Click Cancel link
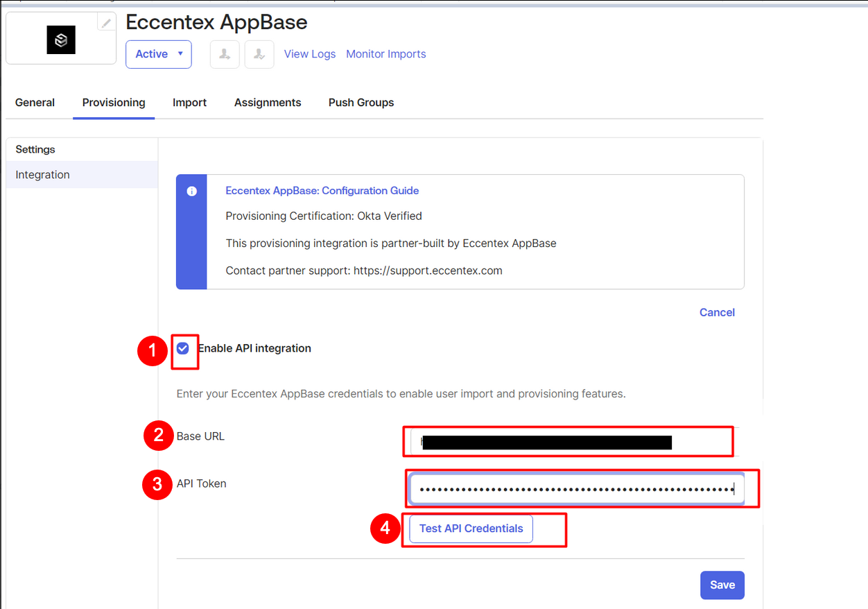 [x=717, y=312]
